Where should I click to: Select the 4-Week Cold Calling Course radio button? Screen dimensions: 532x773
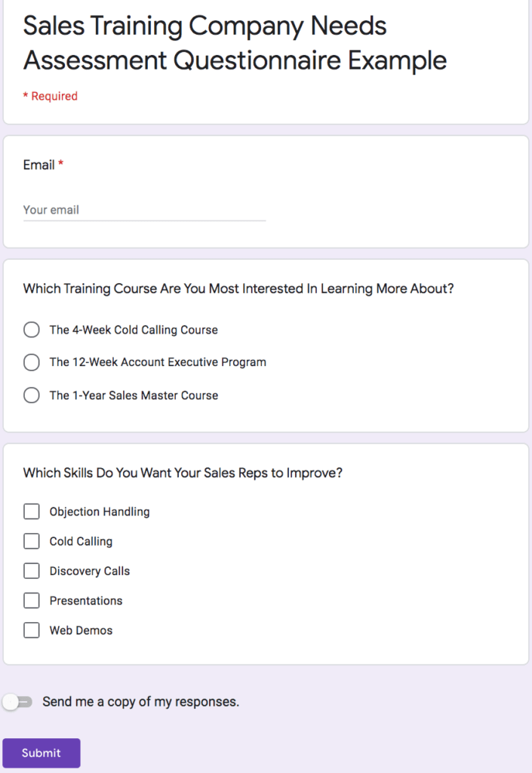tap(32, 330)
